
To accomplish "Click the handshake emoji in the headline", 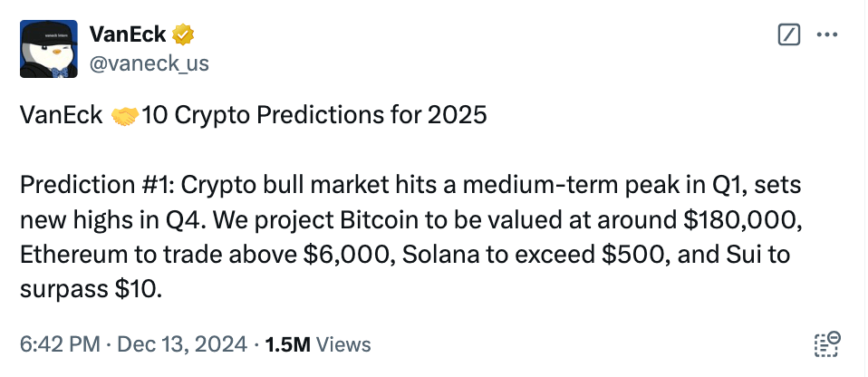I will (124, 117).
